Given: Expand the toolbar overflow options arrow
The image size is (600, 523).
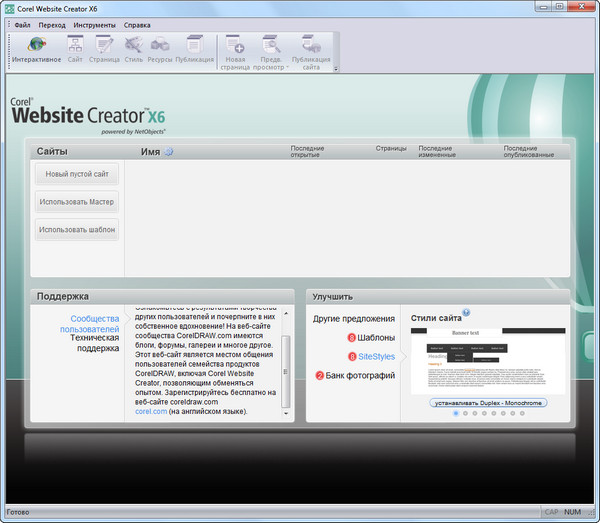Looking at the screenshot, I should coord(336,68).
